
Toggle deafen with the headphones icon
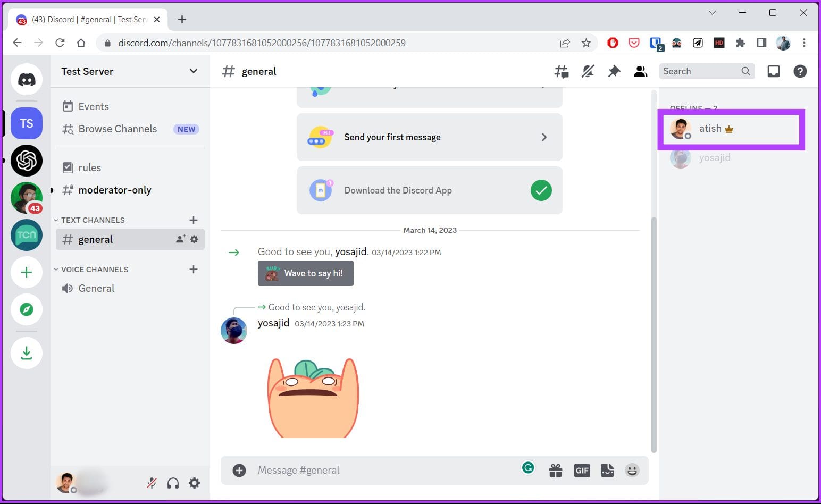173,483
